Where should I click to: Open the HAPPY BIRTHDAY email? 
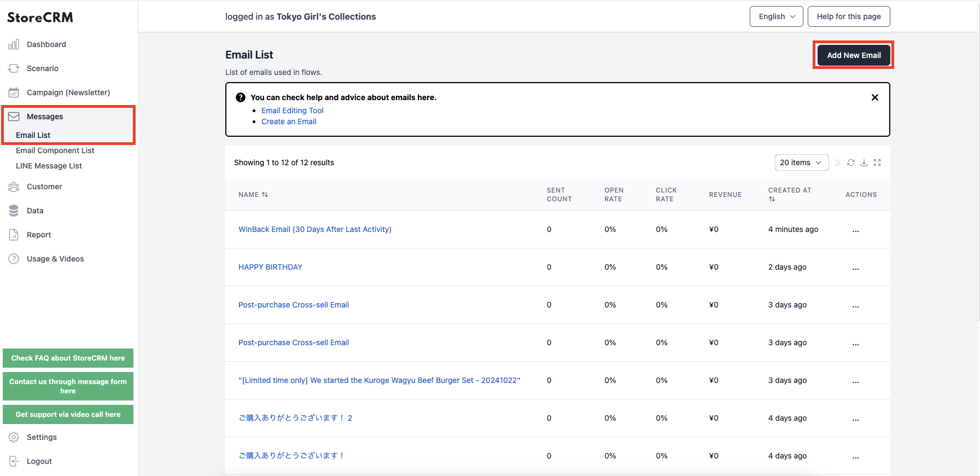pos(270,267)
